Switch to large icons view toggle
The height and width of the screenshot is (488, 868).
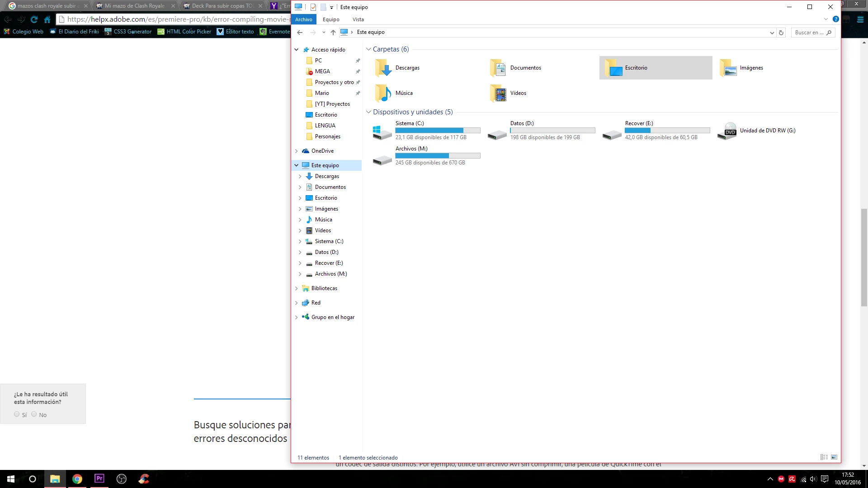tap(834, 457)
